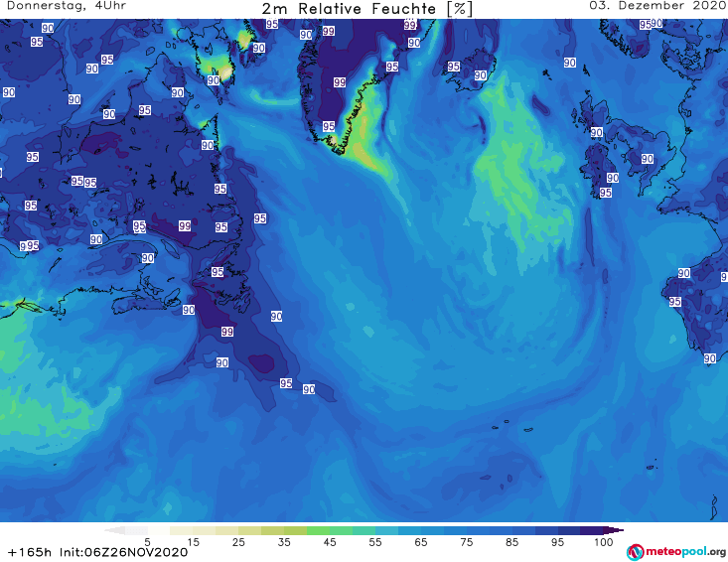728x562 pixels.
Task: Pick the bright green color scale segment
Action: (318, 530)
